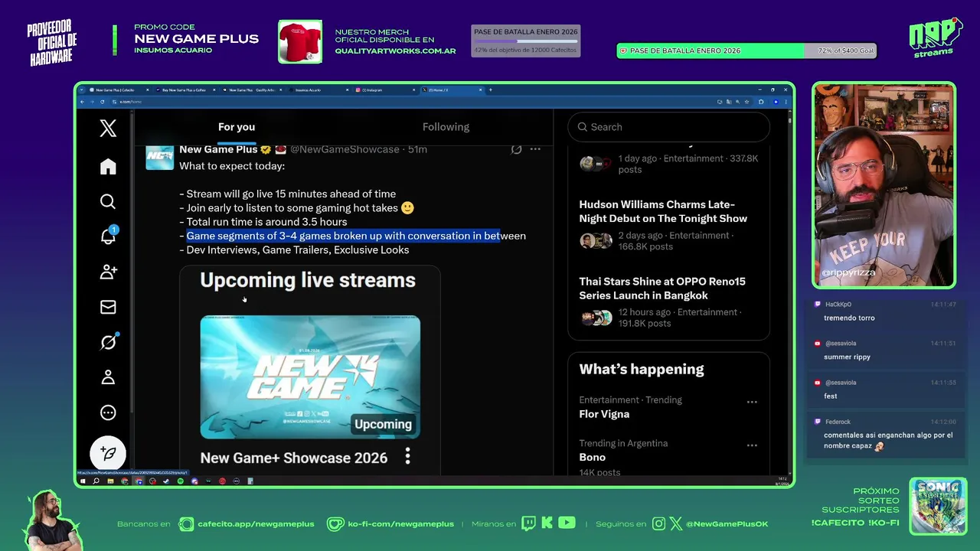Switch to the Insumos Acuario browser tab
980x551 pixels.
(318, 90)
